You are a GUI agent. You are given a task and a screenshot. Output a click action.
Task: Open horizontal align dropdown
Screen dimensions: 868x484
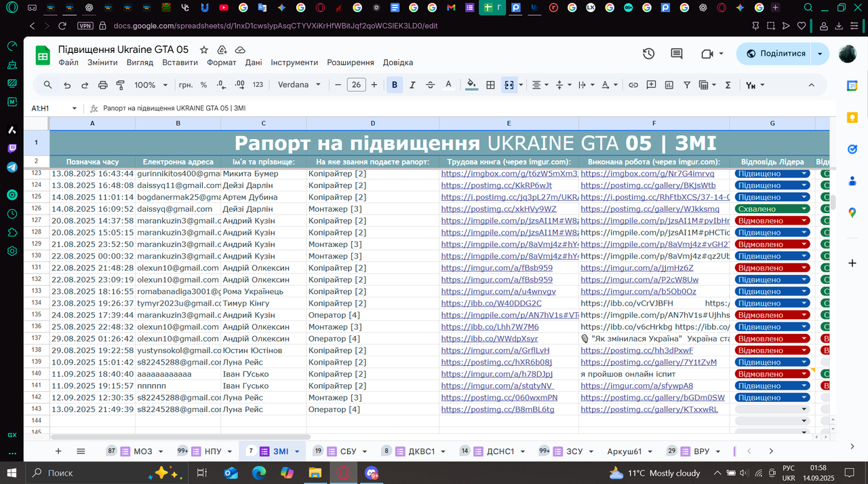[540, 85]
